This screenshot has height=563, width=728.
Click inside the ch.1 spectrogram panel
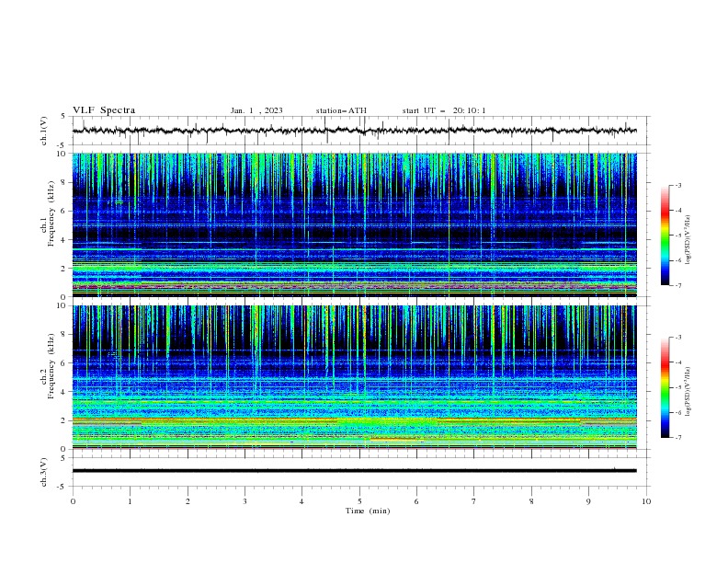click(x=354, y=224)
